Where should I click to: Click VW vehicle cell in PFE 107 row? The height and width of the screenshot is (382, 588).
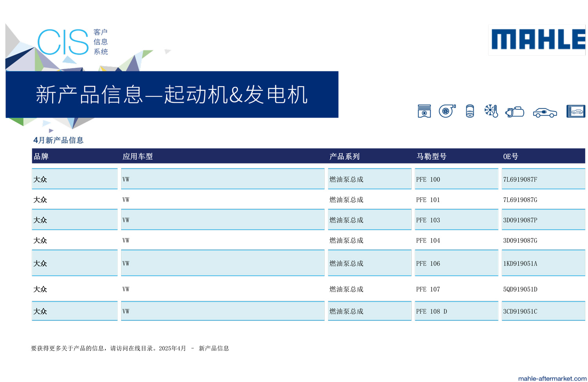pos(223,289)
